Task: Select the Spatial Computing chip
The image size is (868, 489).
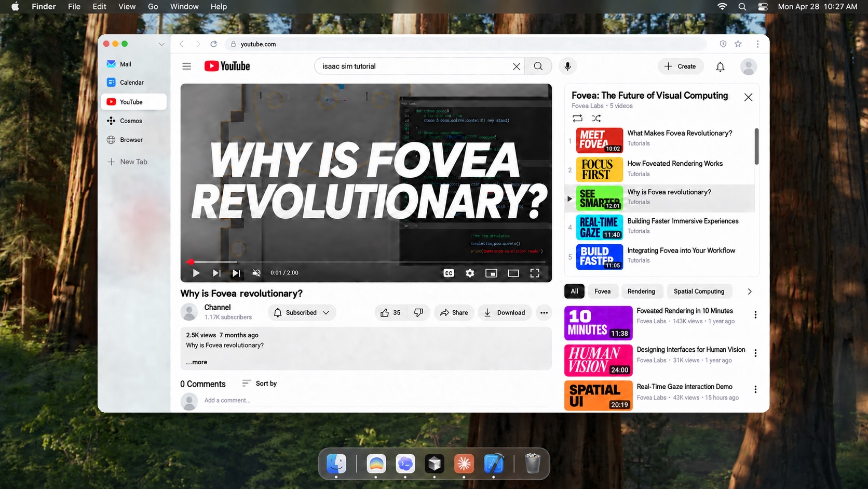Action: tap(699, 291)
